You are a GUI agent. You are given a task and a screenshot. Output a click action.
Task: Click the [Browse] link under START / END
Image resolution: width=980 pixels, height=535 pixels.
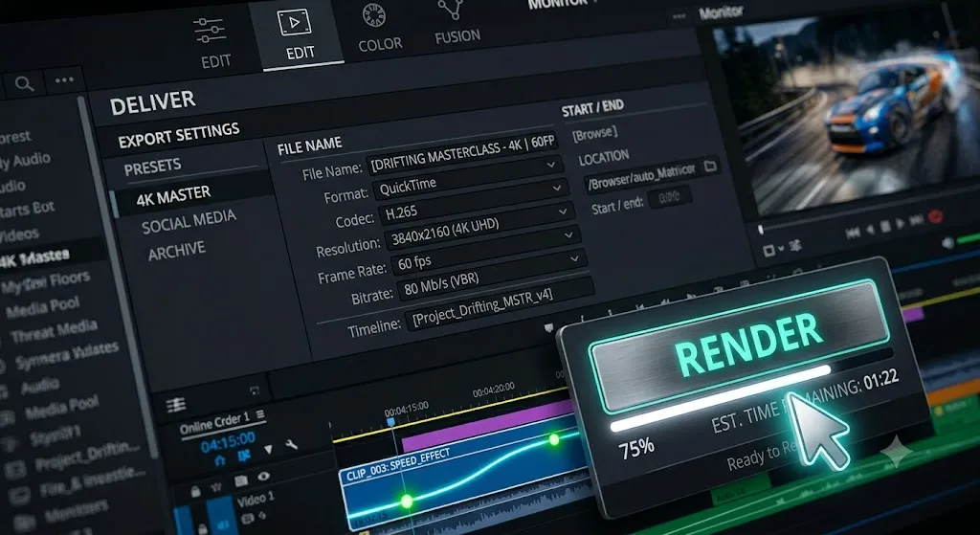(x=593, y=132)
